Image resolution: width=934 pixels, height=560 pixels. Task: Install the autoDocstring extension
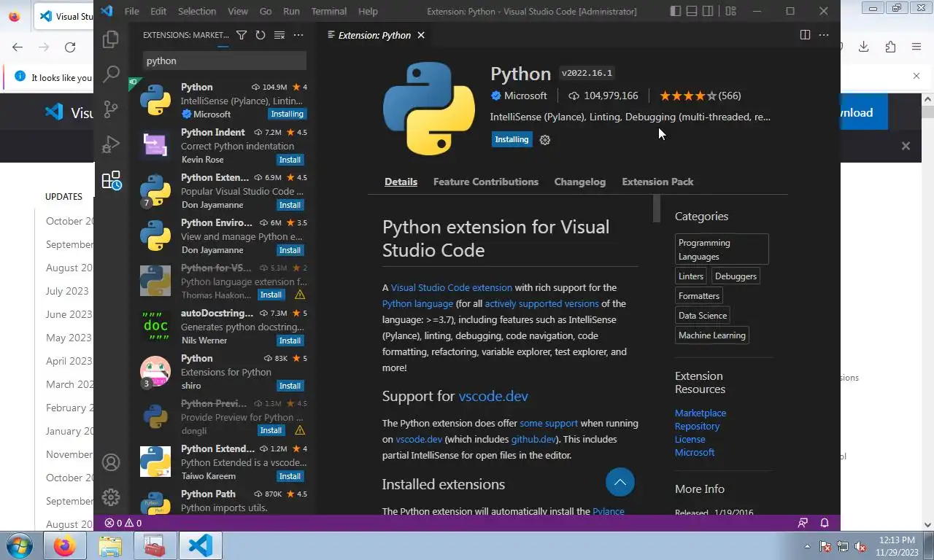point(290,341)
